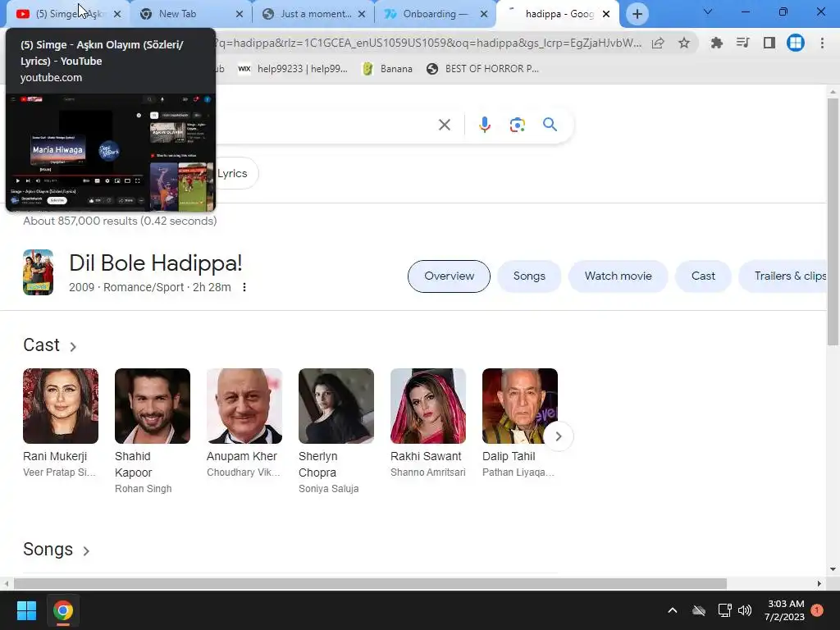
Task: Select the Overview chip
Action: point(449,276)
